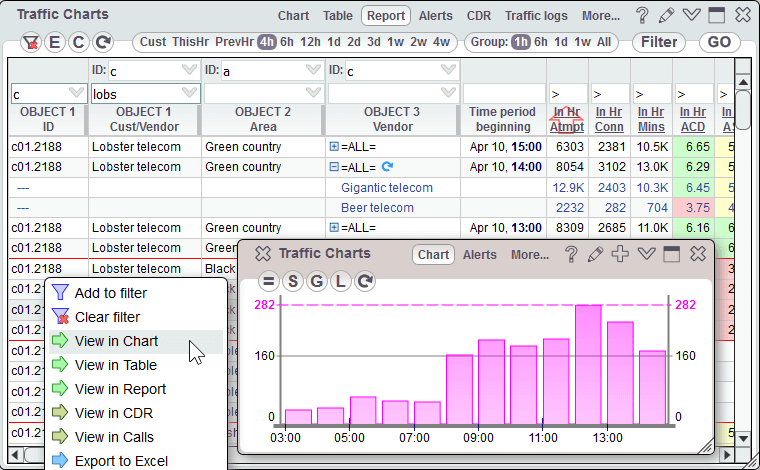The width and height of the screenshot is (760, 470).
Task: Open the ID dropdown containing 'a'
Action: click(x=313, y=70)
